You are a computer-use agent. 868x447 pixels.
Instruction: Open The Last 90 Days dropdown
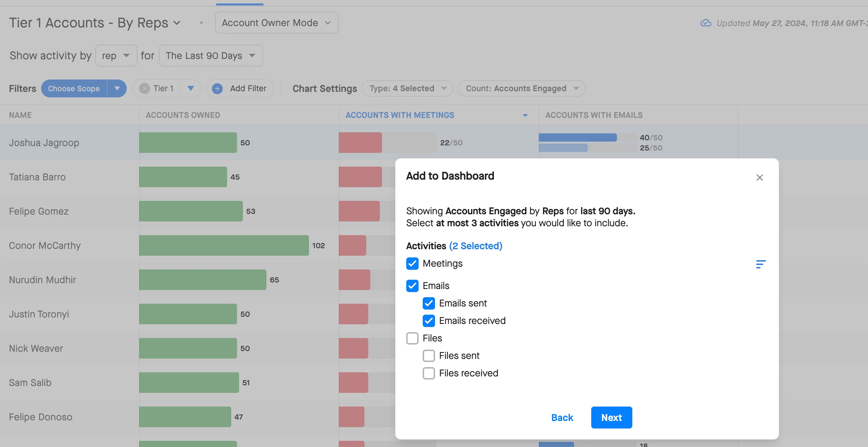click(x=211, y=56)
